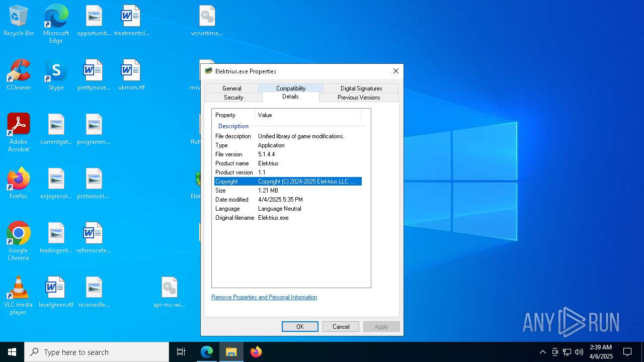Select the Size 1.21 MB row
Screen dimensions: 644x362
click(x=288, y=191)
